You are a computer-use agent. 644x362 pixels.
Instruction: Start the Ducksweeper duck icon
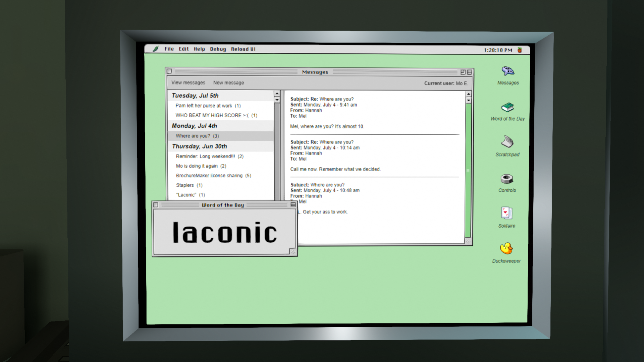[x=506, y=249]
